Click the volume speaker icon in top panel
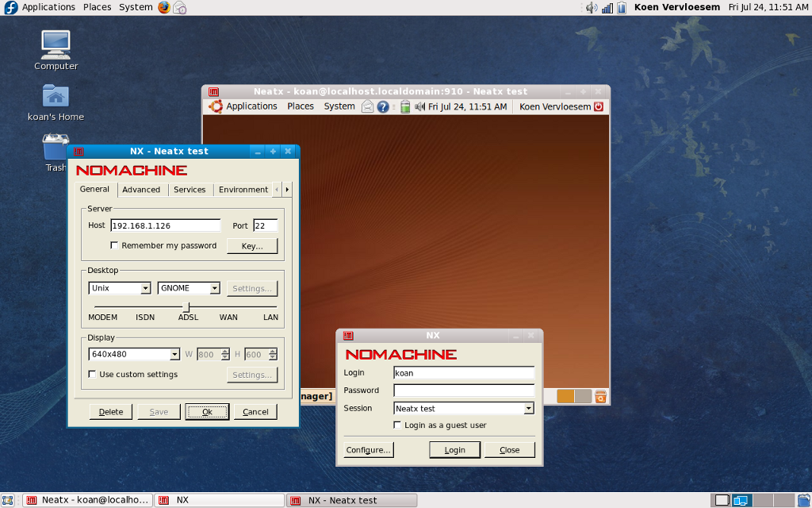The height and width of the screenshot is (508, 812). click(x=592, y=7)
